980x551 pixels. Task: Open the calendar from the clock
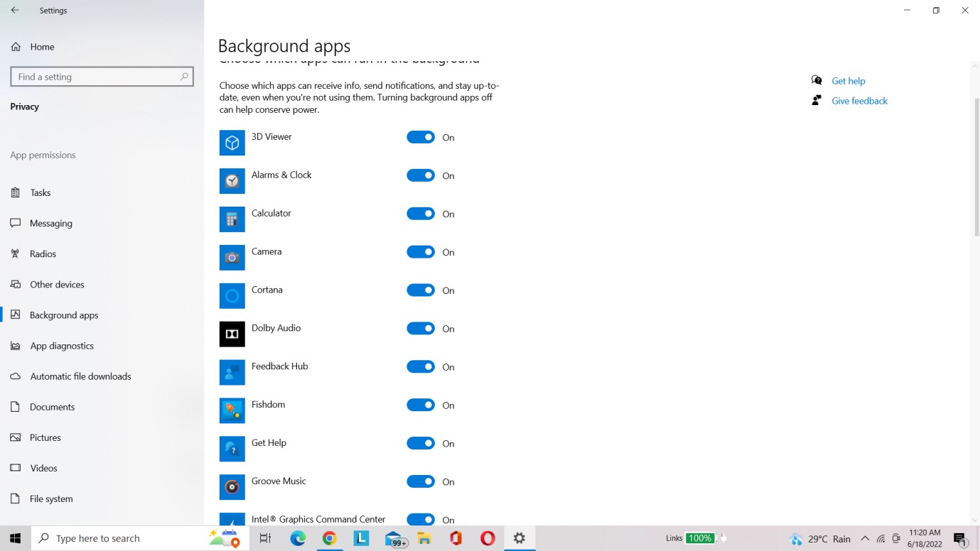click(924, 538)
